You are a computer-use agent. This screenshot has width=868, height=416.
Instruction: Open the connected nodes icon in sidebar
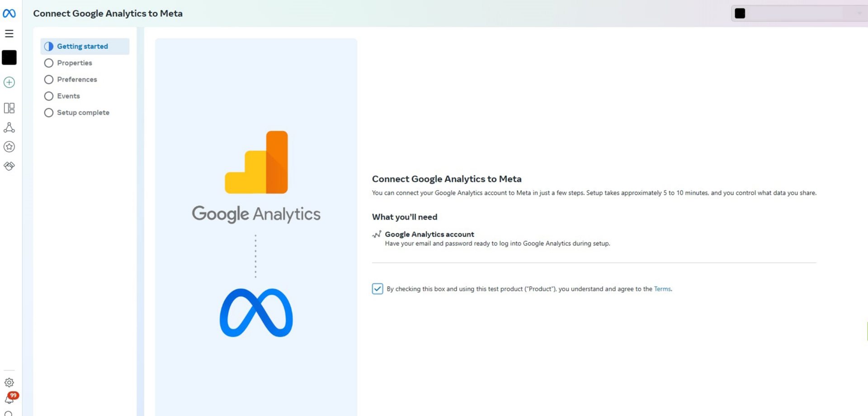9,128
